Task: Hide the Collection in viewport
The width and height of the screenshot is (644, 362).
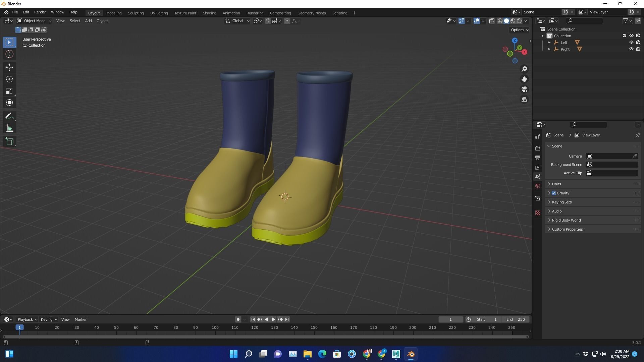Action: (631, 36)
